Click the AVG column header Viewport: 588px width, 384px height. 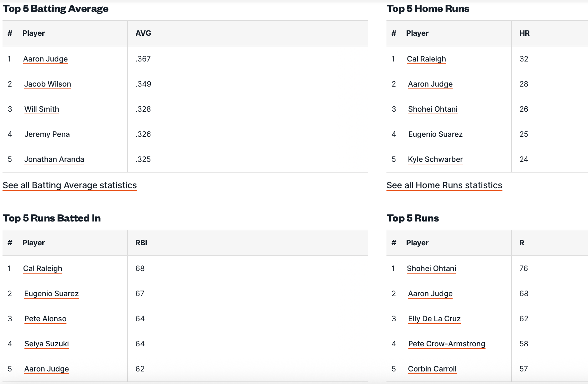(x=143, y=33)
